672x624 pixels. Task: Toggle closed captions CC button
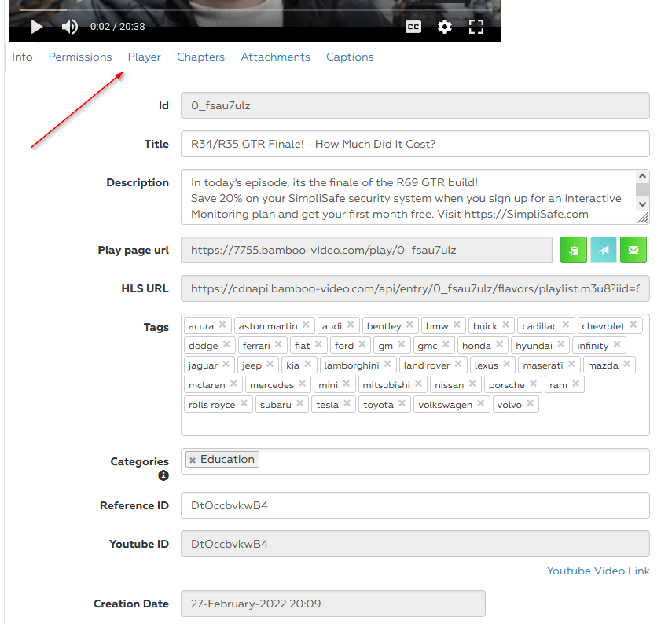pos(413,27)
